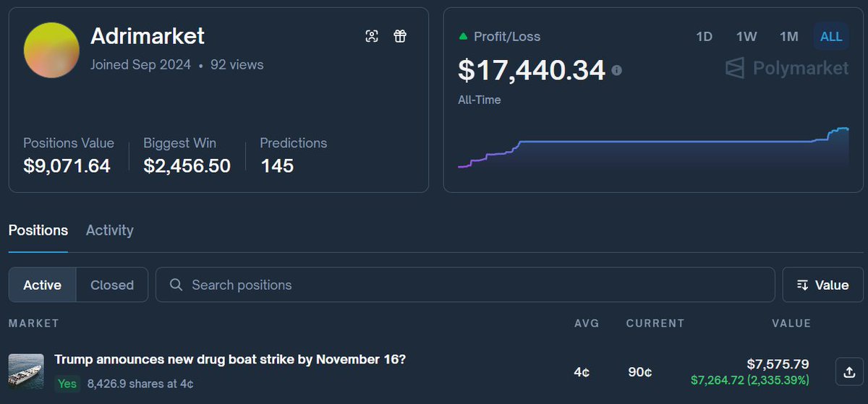Open the drug boat market thumbnail
This screenshot has height=404, width=868.
[x=26, y=371]
